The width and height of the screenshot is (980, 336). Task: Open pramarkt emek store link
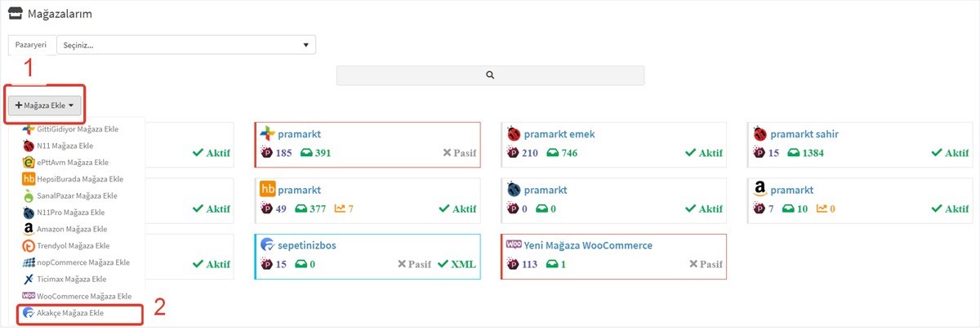559,134
